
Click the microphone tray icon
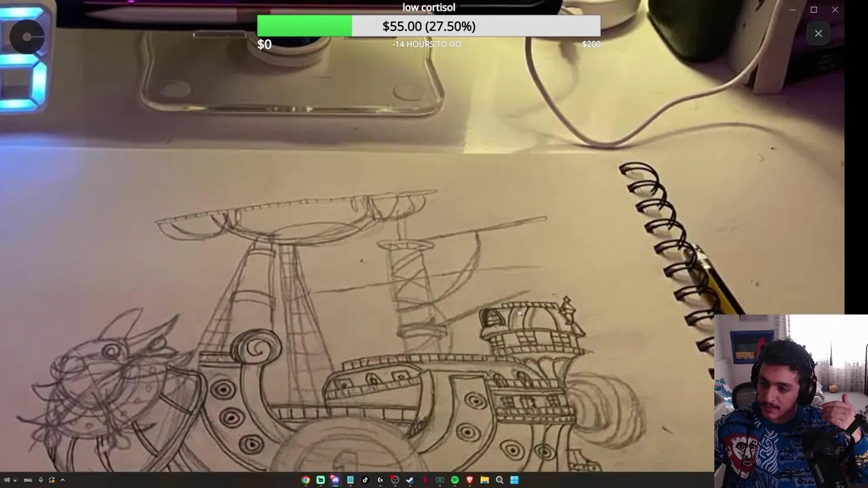[41, 480]
